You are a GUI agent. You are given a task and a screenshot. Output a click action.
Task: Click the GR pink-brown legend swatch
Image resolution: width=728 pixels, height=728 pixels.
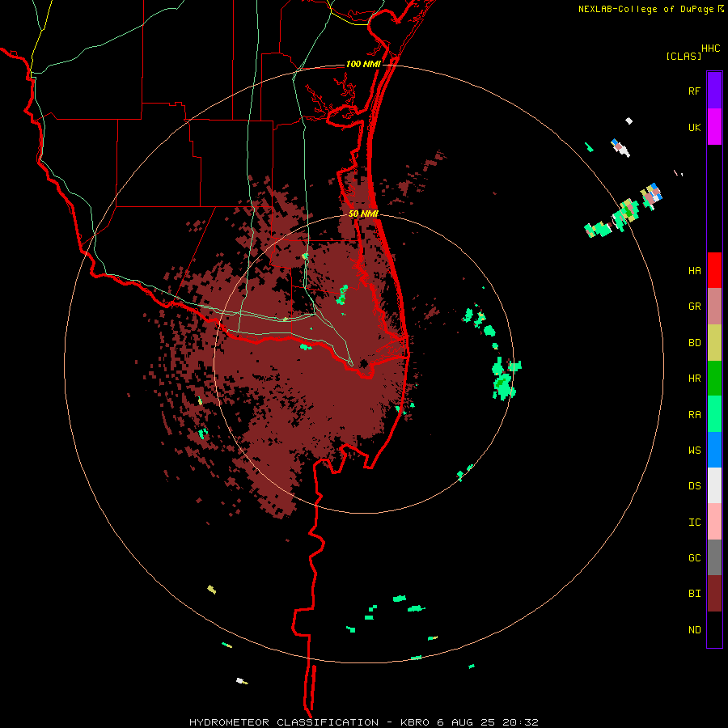point(714,307)
